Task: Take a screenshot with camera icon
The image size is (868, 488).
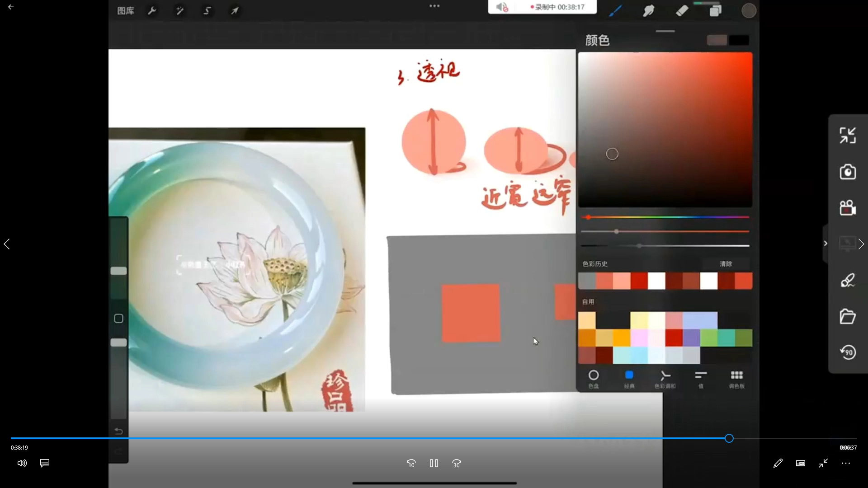Action: point(848,172)
